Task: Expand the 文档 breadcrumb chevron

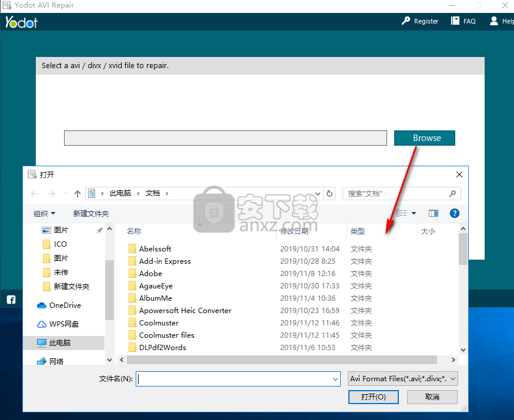Action: tap(167, 193)
